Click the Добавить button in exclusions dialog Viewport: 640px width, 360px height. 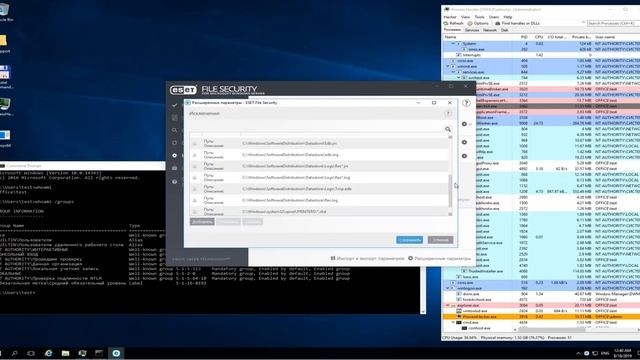[x=202, y=222]
